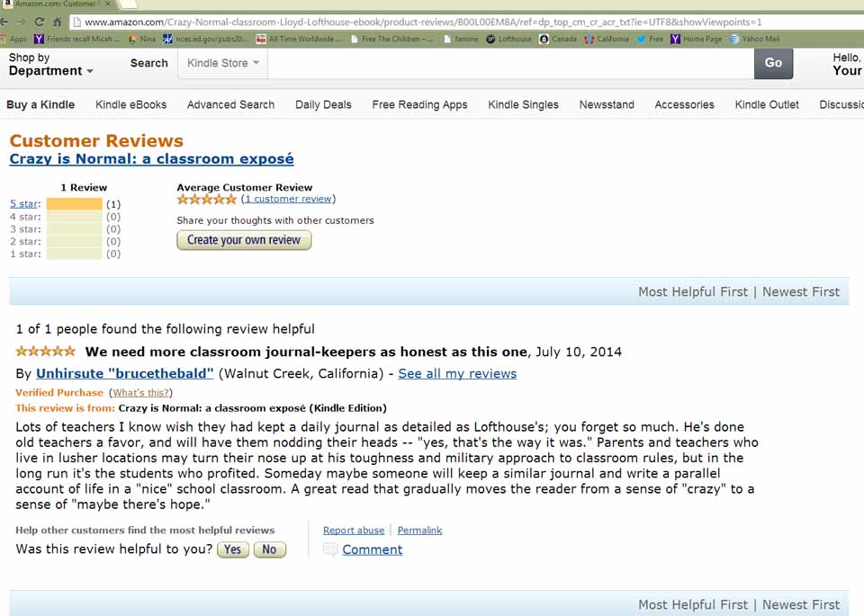Focus the Amazon search text field
This screenshot has width=864, height=616.
coord(510,63)
